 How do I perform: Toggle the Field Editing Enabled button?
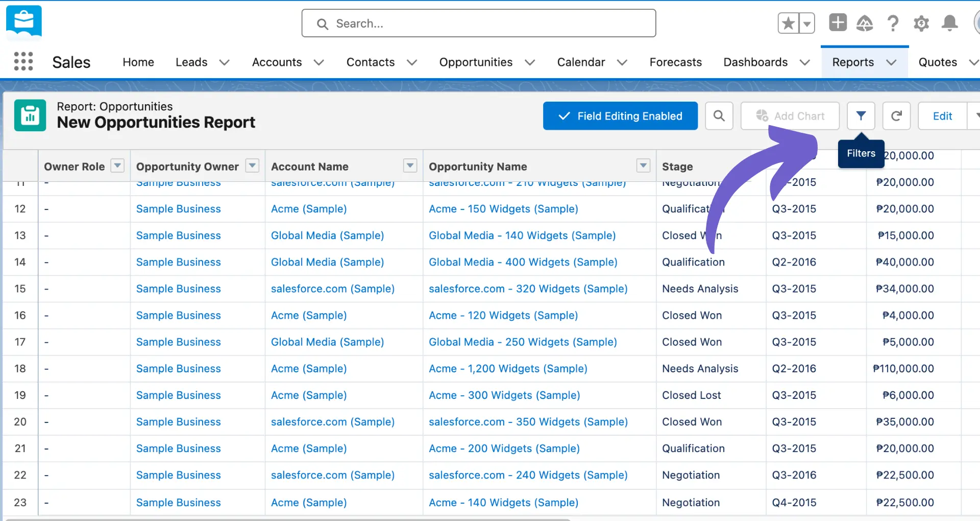(620, 116)
